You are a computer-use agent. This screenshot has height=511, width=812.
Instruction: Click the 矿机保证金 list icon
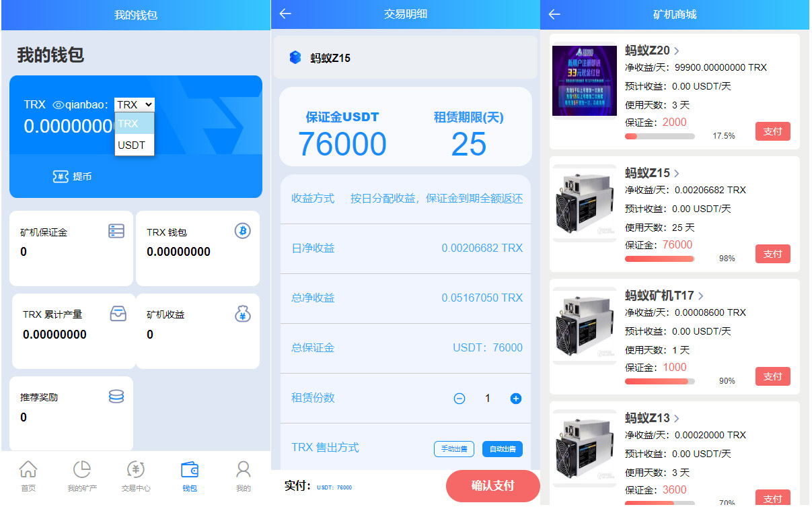click(116, 231)
